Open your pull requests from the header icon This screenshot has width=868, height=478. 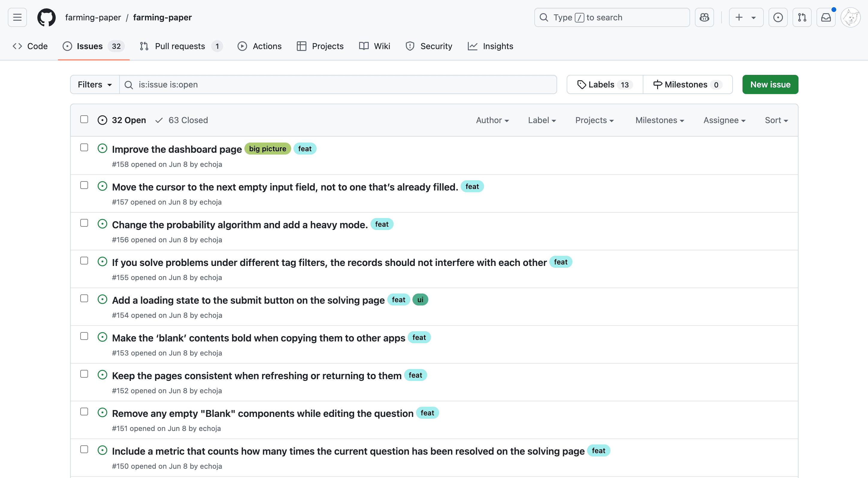802,17
